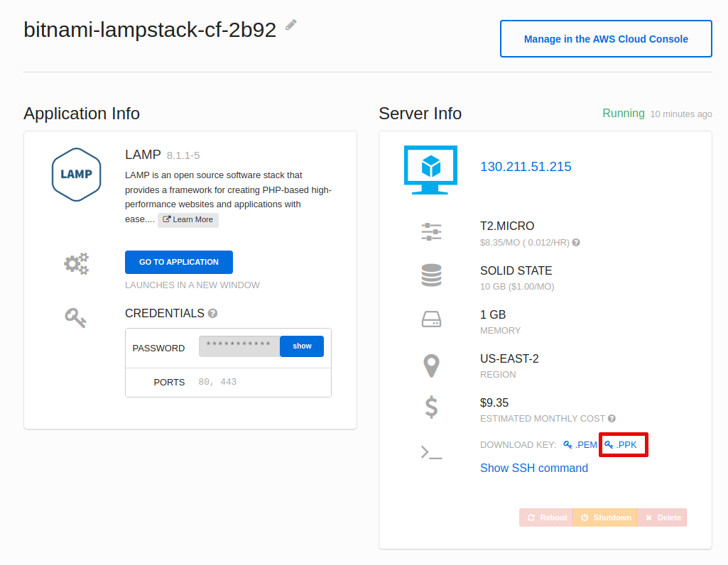Click the US-EAST-2 region text

[509, 358]
